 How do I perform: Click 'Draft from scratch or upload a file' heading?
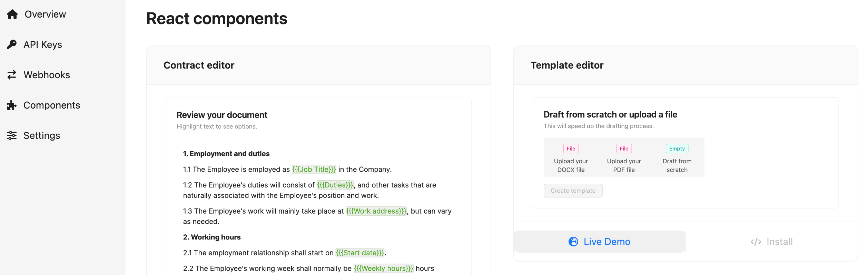tap(610, 114)
